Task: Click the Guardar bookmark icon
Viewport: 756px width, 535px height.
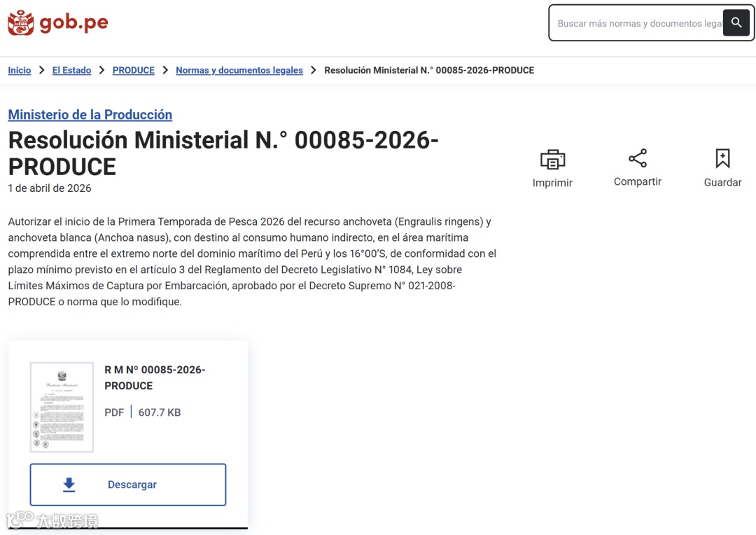Action: (722, 158)
